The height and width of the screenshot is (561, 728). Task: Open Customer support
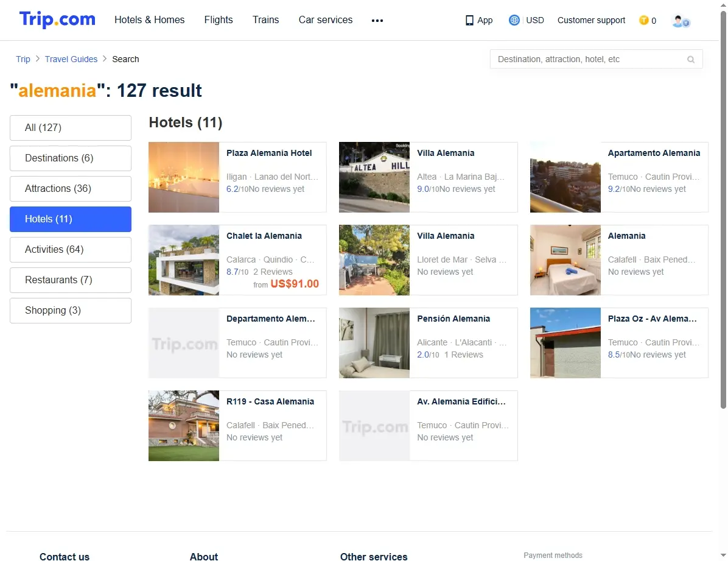coord(591,20)
